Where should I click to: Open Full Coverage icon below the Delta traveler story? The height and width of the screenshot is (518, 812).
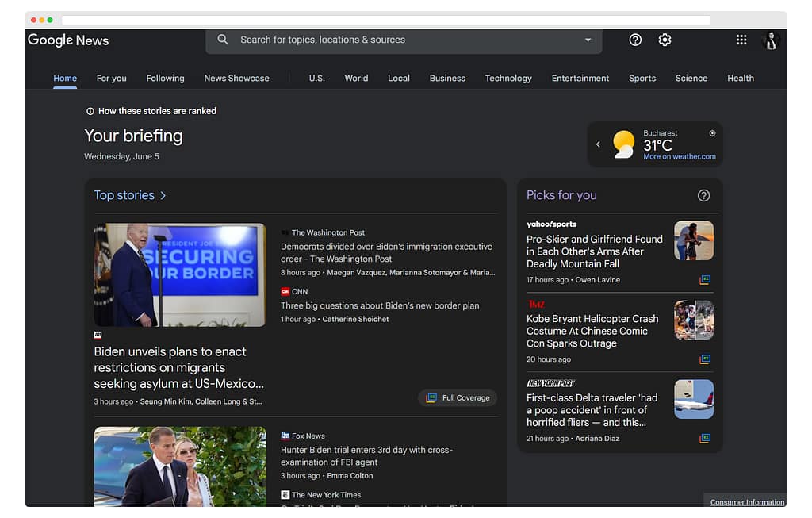click(x=704, y=438)
